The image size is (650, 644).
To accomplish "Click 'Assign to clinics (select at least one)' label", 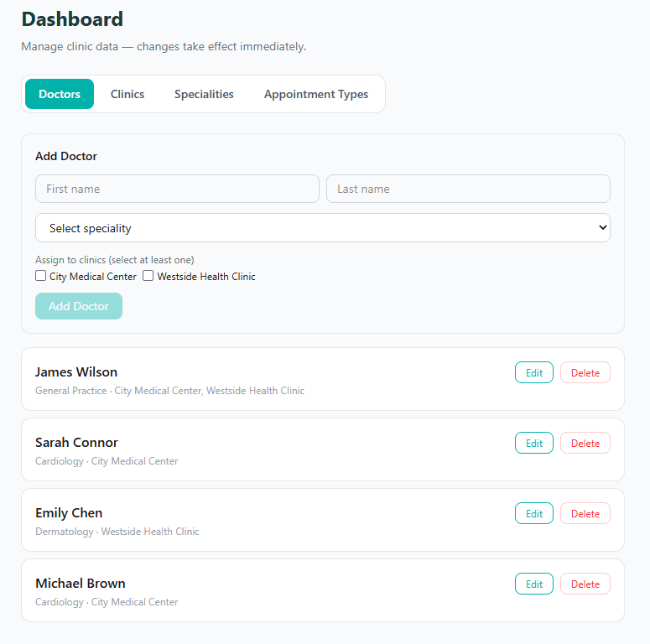I will pos(115,260).
